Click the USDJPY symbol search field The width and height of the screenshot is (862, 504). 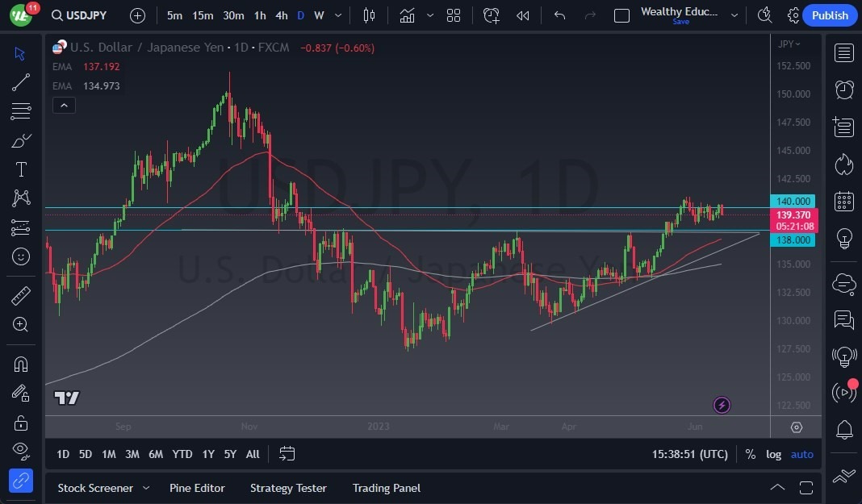click(x=79, y=15)
